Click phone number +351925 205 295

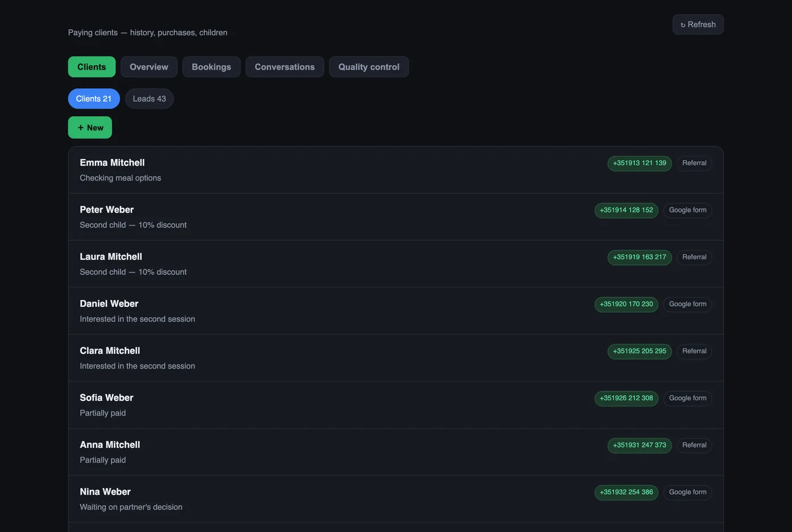tap(639, 351)
